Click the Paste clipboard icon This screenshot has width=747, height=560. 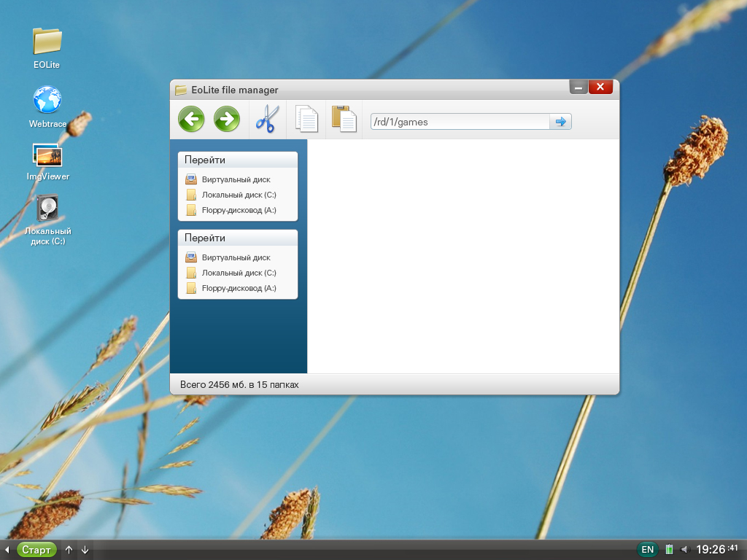[344, 119]
